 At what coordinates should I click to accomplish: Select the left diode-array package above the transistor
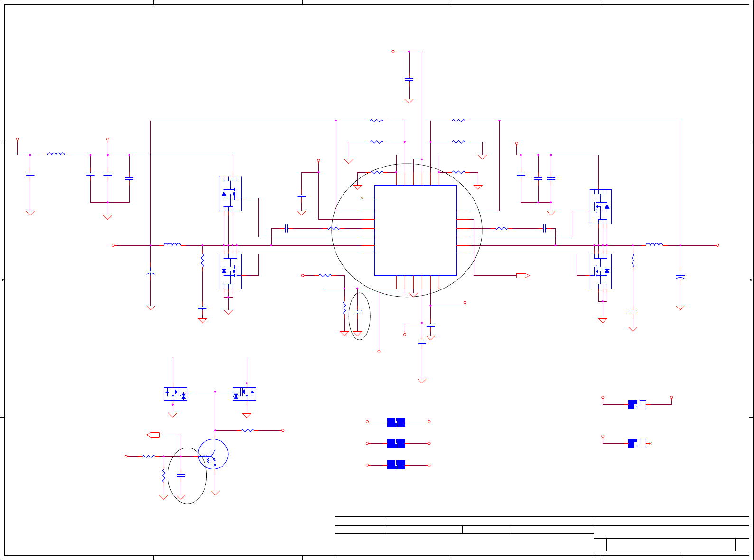176,394
